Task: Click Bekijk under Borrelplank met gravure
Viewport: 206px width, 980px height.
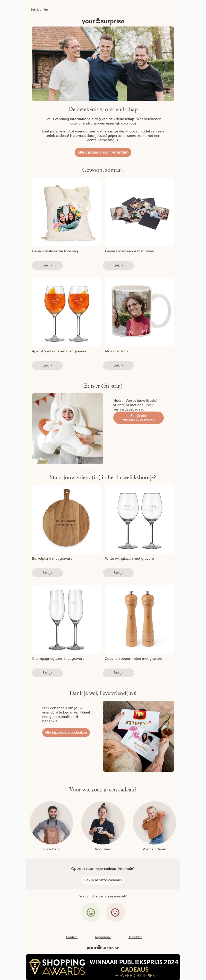Action: click(x=47, y=573)
